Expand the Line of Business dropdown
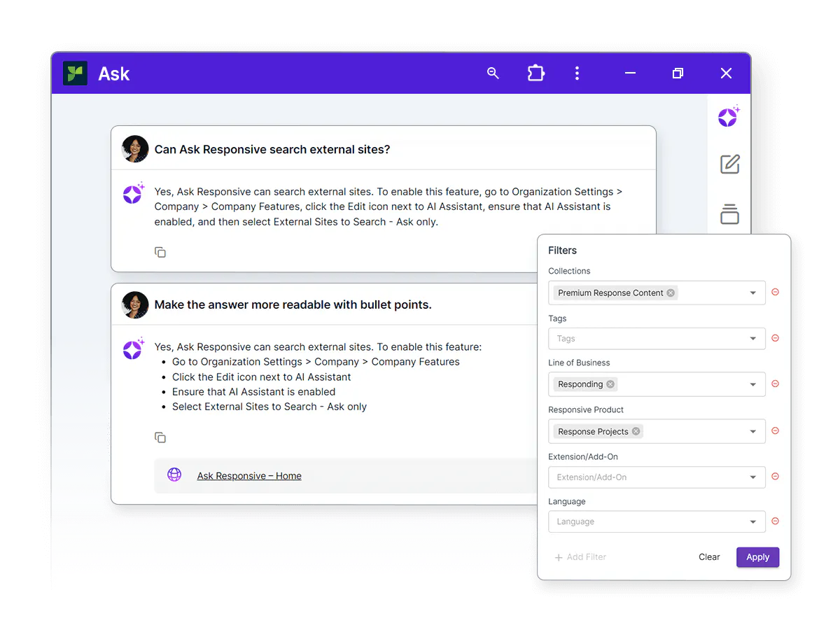The image size is (840, 630). pos(753,384)
